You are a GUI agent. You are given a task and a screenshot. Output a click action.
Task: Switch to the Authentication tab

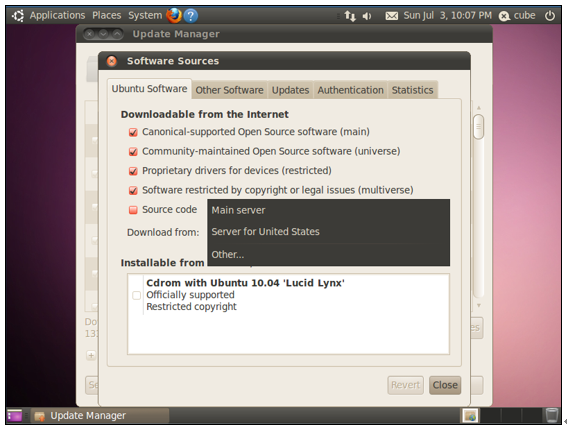(x=350, y=90)
